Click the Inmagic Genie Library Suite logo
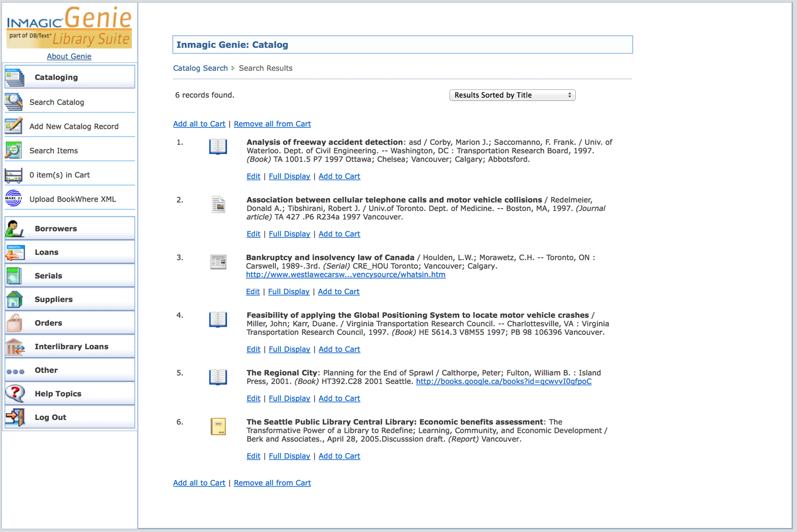 pos(69,27)
